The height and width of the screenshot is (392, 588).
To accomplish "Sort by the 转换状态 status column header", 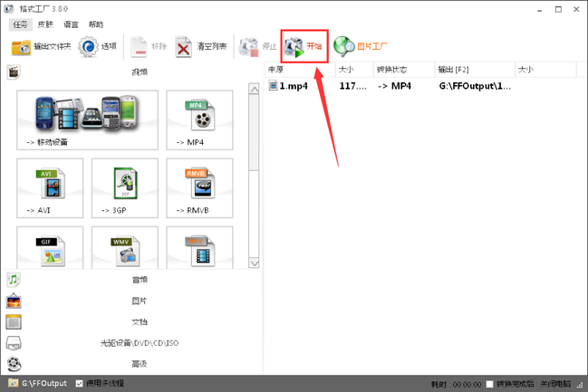I will click(x=404, y=70).
